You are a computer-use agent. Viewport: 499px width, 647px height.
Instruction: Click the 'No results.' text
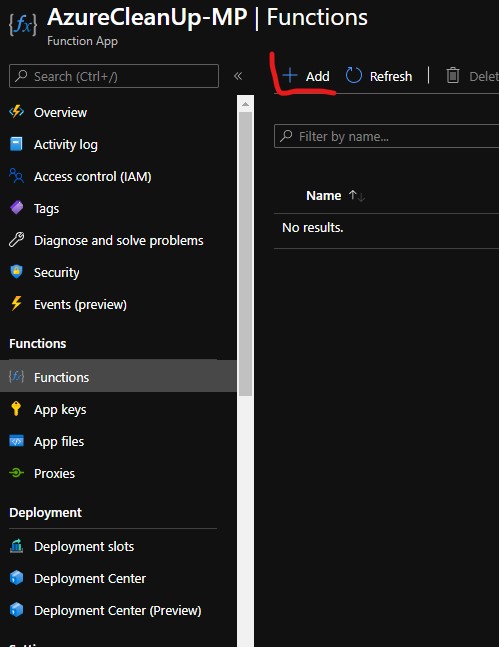click(312, 227)
